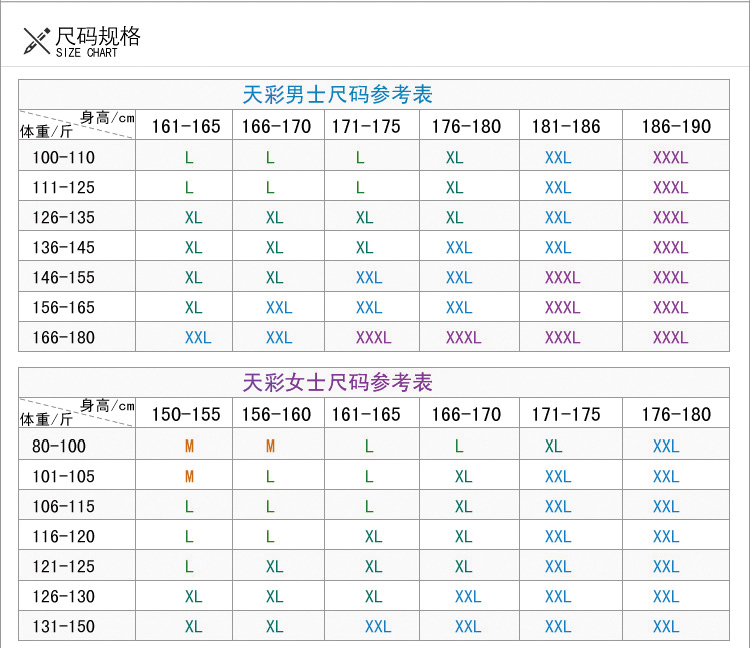This screenshot has width=750, height=650.
Task: Click men's weight row 146-155
Action: [x=64, y=277]
